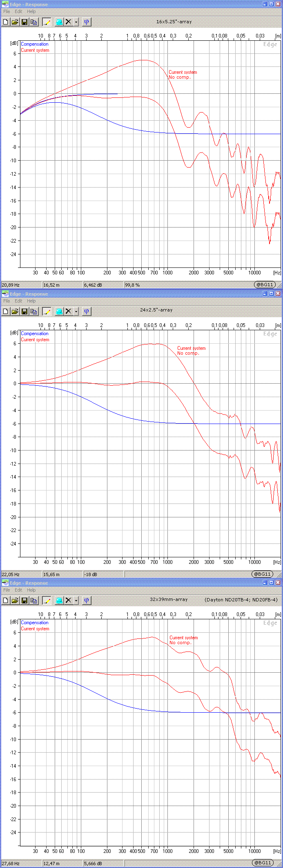
Task: Click Save floppy icon in 32x39mm-array window
Action: tap(25, 601)
